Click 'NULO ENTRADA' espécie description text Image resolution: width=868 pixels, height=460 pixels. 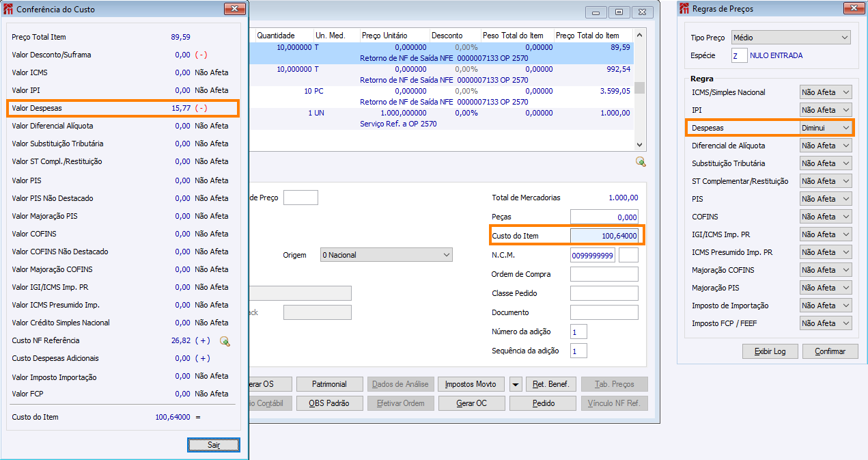point(776,56)
